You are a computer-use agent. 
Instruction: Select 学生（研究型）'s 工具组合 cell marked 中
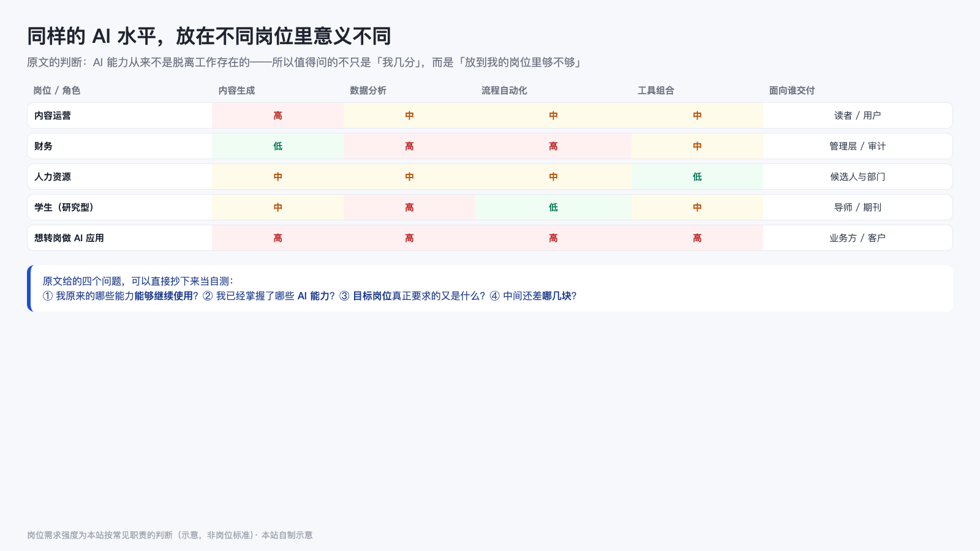[x=698, y=208]
